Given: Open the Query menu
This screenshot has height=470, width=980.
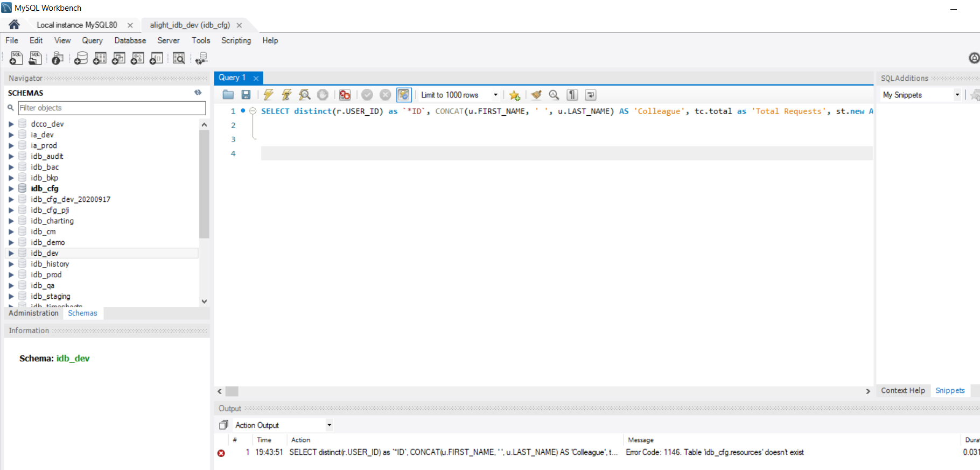Looking at the screenshot, I should coord(92,40).
